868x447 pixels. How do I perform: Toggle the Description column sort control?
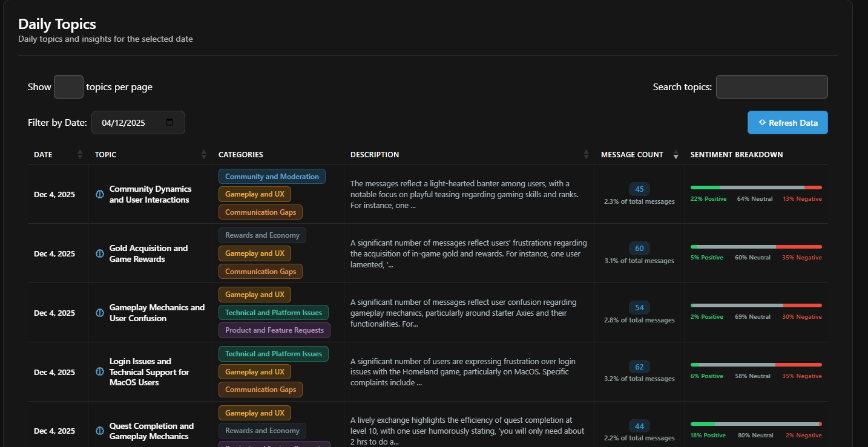tap(586, 154)
